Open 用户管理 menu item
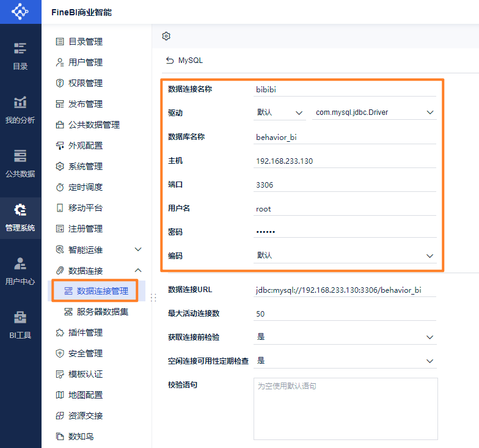This screenshot has height=448, width=479. (x=86, y=62)
